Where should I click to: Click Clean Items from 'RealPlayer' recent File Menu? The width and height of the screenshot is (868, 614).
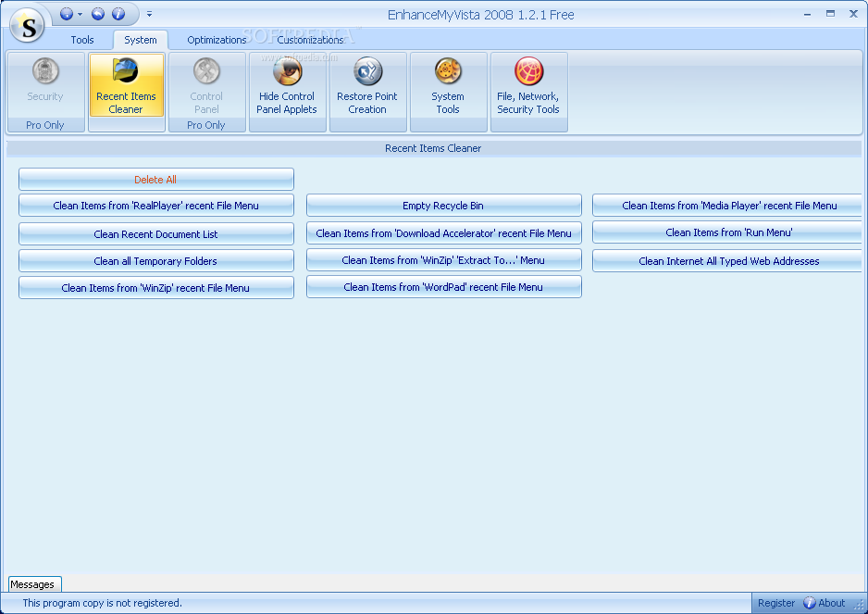tap(156, 206)
